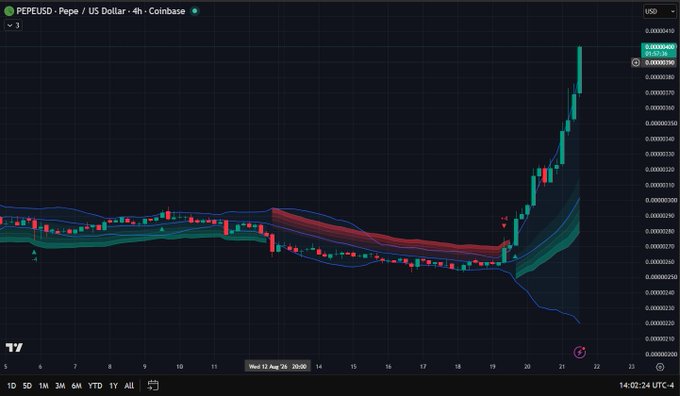Click the Wed 12 Aug '26 20:00 date label
Viewport: 680px width, 396px height.
[278, 367]
